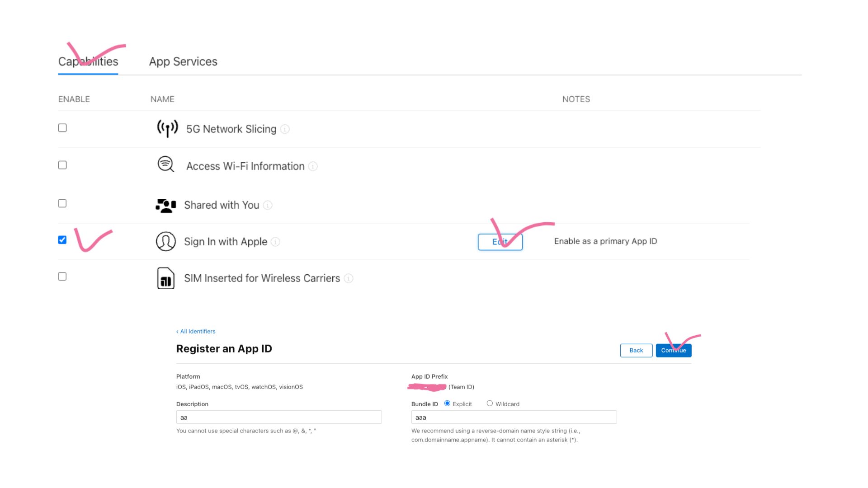
Task: Open info tooltip for Sign In with Apple
Action: [x=275, y=242]
